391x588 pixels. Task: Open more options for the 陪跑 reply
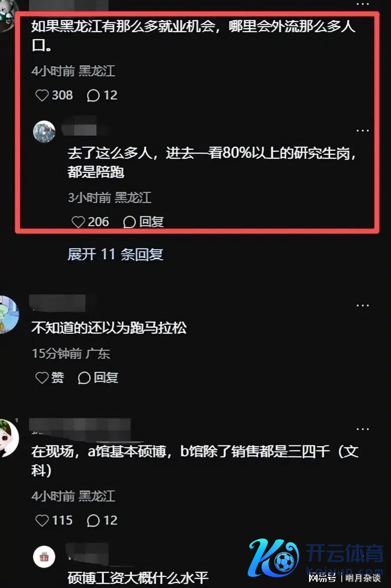(x=362, y=131)
